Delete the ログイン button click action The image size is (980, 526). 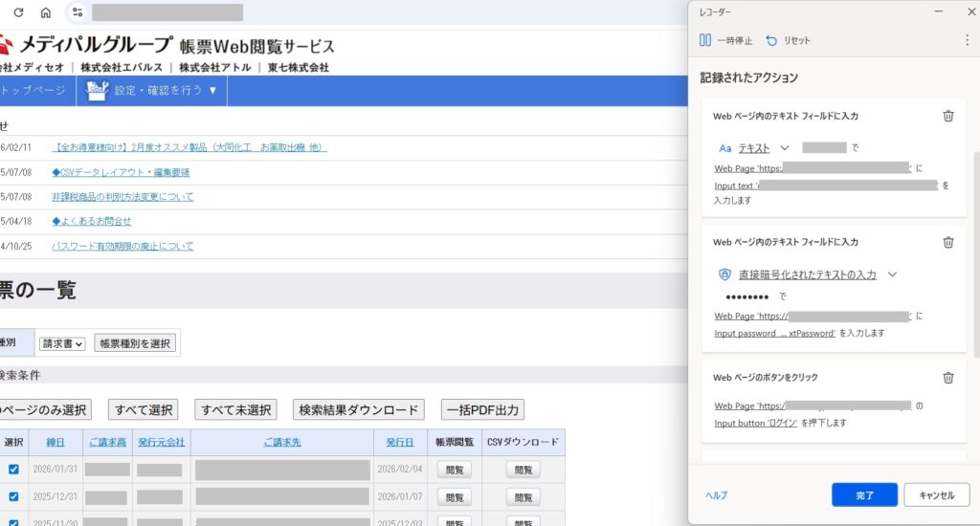click(x=947, y=377)
